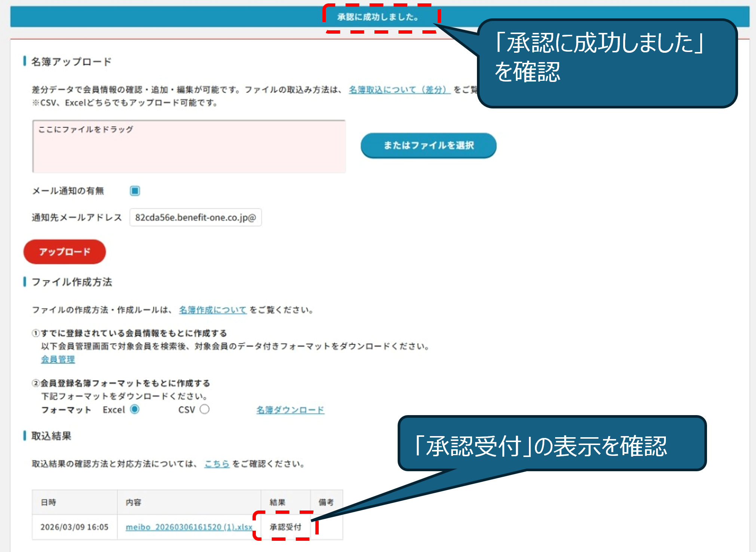Click the 通知先メールアドレス input field
Viewport: 756px width, 552px height.
[x=195, y=217]
